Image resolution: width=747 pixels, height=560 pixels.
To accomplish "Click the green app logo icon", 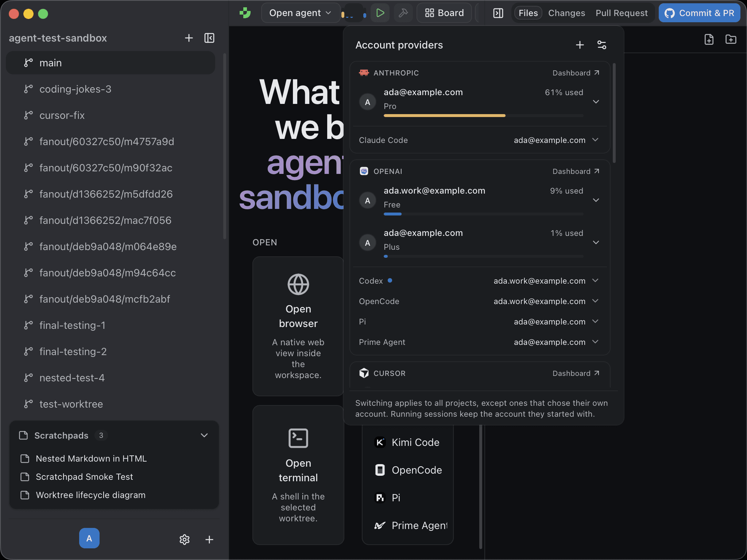I will 245,13.
